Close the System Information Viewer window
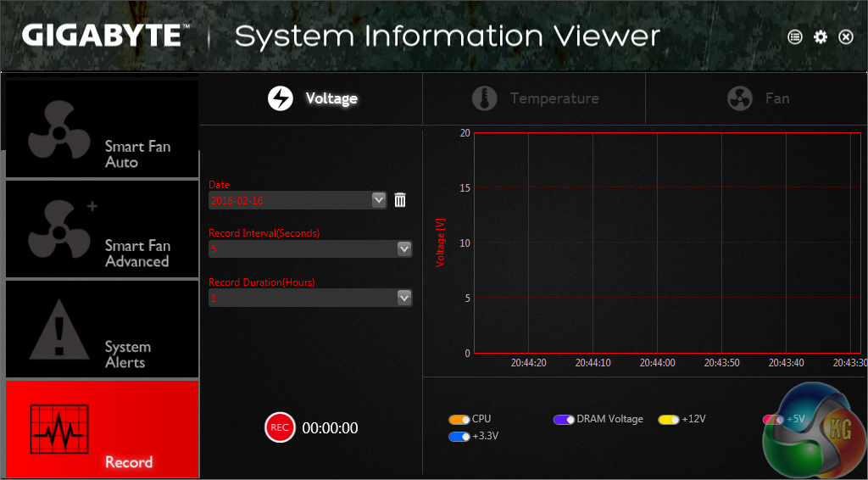868x480 pixels. click(846, 37)
